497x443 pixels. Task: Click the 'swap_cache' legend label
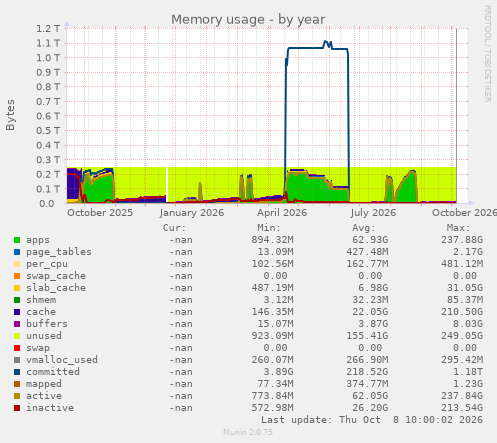tap(56, 276)
